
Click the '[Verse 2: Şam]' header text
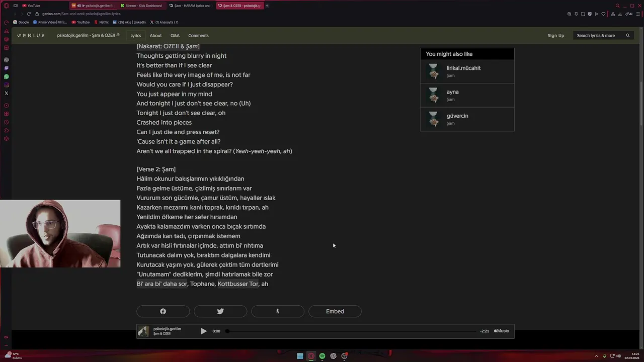pyautogui.click(x=156, y=169)
